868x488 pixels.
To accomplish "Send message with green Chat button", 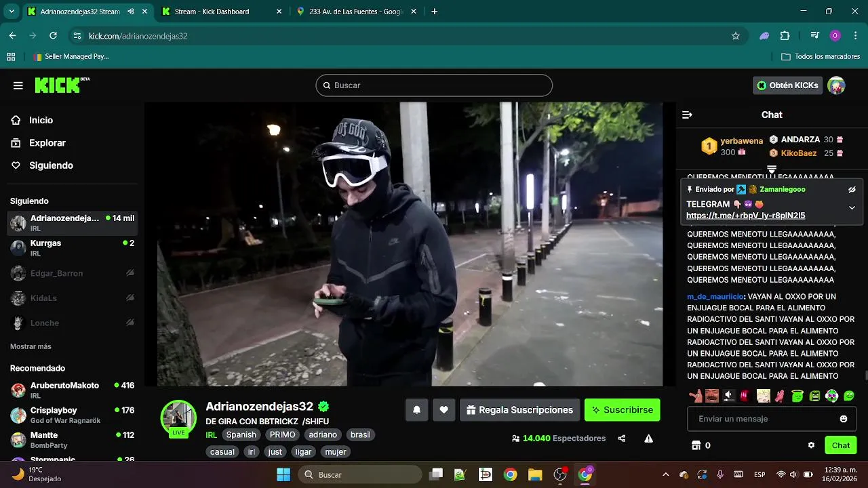I will (x=841, y=445).
